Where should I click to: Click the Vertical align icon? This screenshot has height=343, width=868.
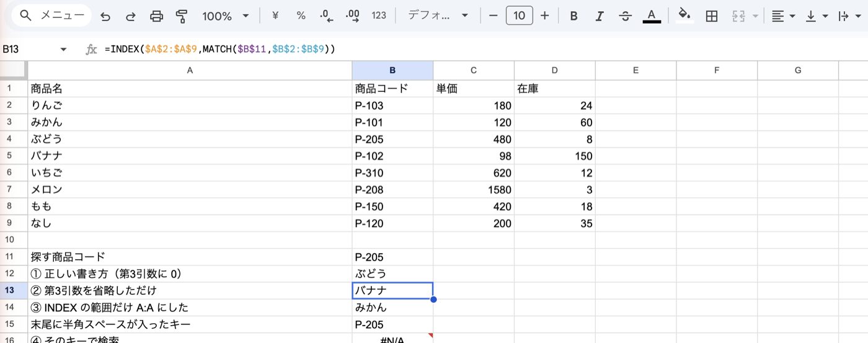tap(811, 16)
